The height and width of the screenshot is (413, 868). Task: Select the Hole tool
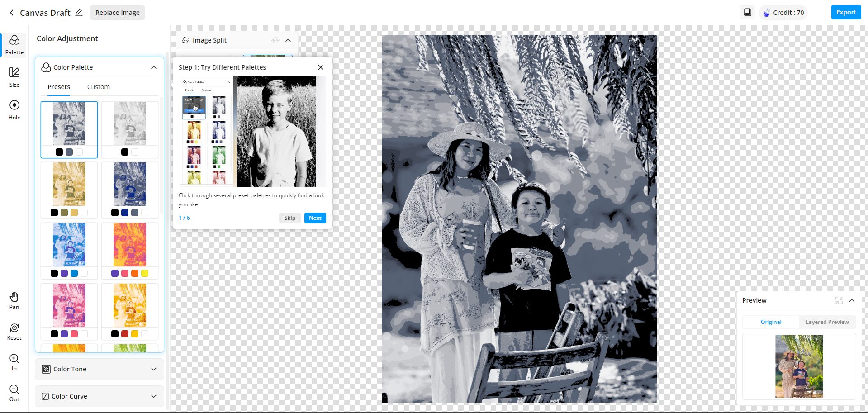[14, 109]
